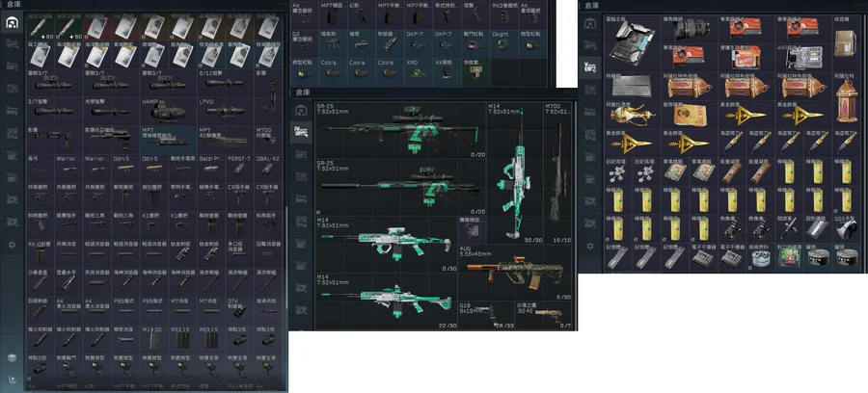The height and width of the screenshot is (393, 868).
Task: Select the unsuppressed SR-25 rifle on top
Action: pos(400,130)
